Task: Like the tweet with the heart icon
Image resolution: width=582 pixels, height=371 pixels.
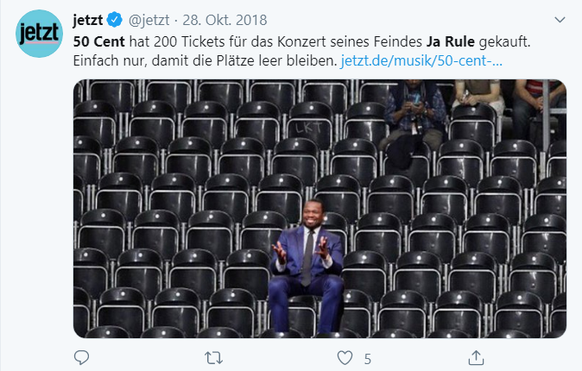Action: coord(345,358)
